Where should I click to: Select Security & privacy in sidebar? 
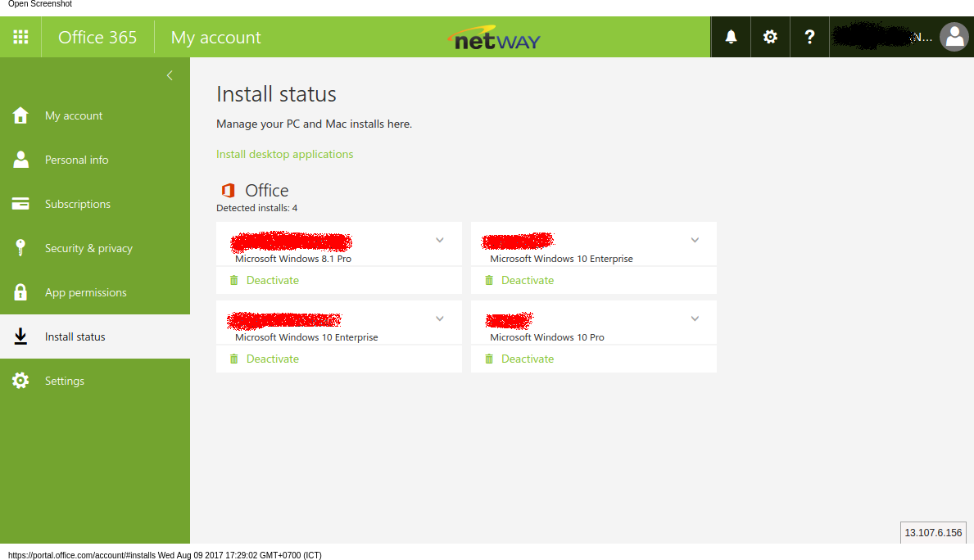click(88, 248)
